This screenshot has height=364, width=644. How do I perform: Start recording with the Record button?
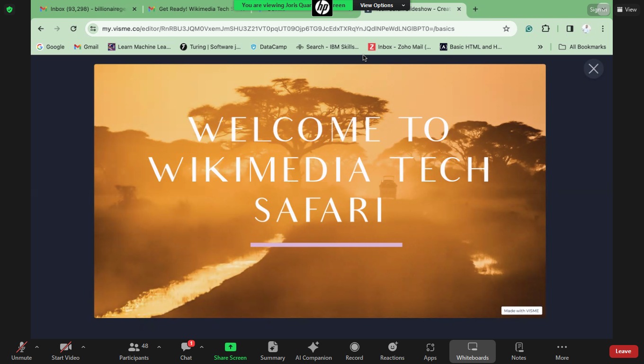[354, 351]
